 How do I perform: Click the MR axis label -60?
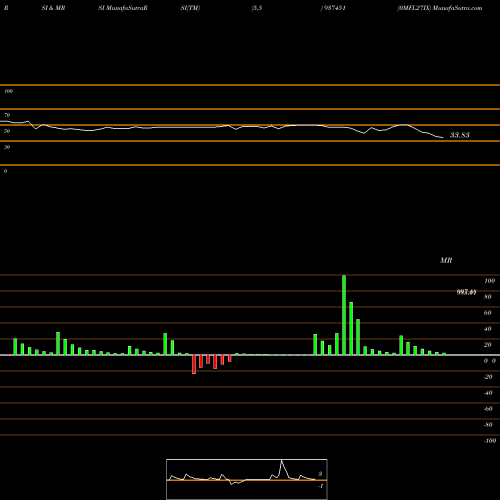[488, 409]
